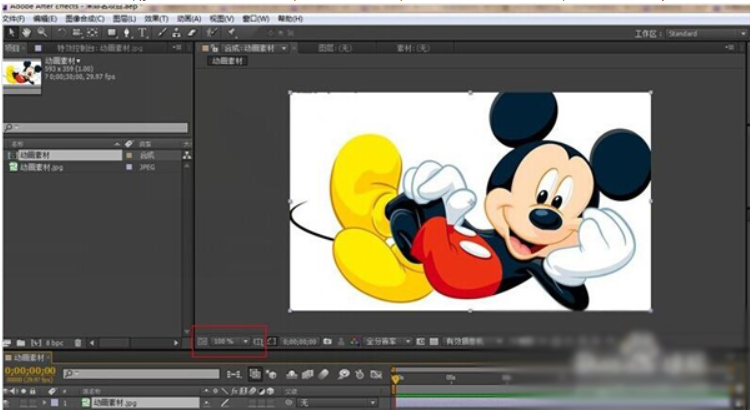
Task: Select the 动画素材 timeline tab
Action: pos(29,357)
